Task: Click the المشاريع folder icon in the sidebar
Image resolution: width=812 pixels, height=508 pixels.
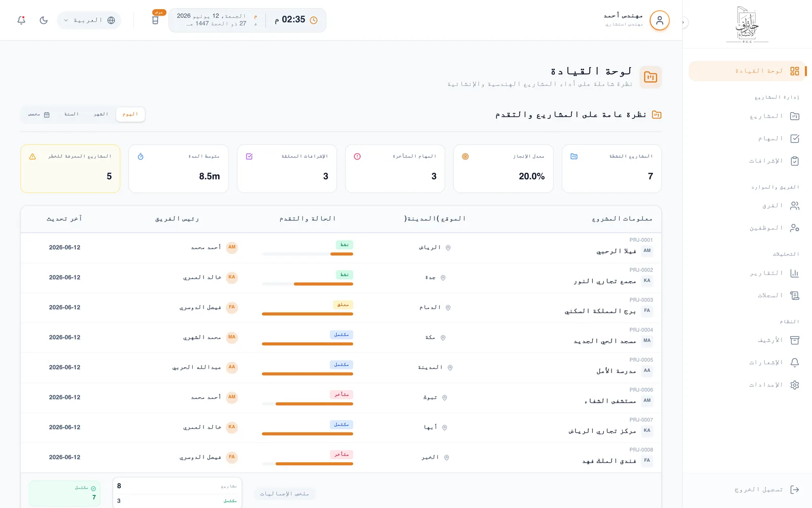Action: [795, 116]
